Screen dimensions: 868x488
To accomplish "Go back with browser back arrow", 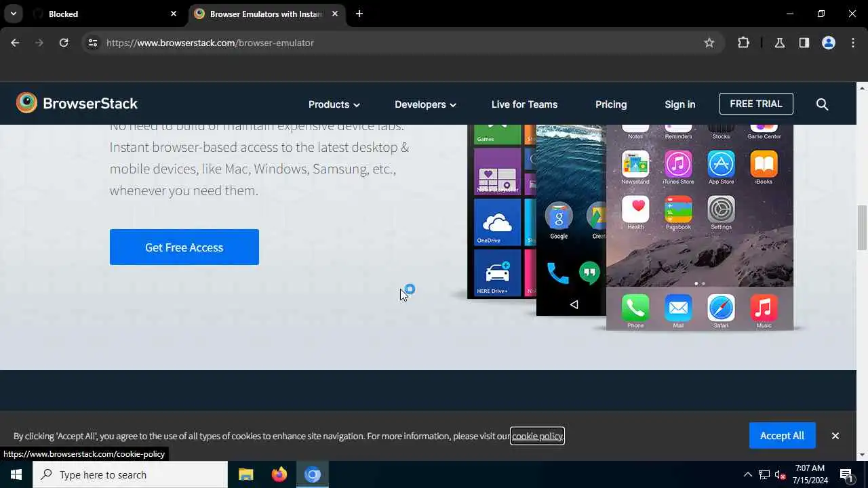I will [x=15, y=43].
